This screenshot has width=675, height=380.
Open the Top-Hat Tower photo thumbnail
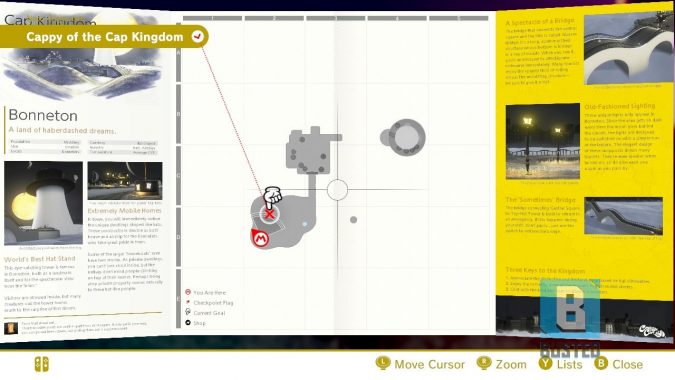(x=43, y=203)
